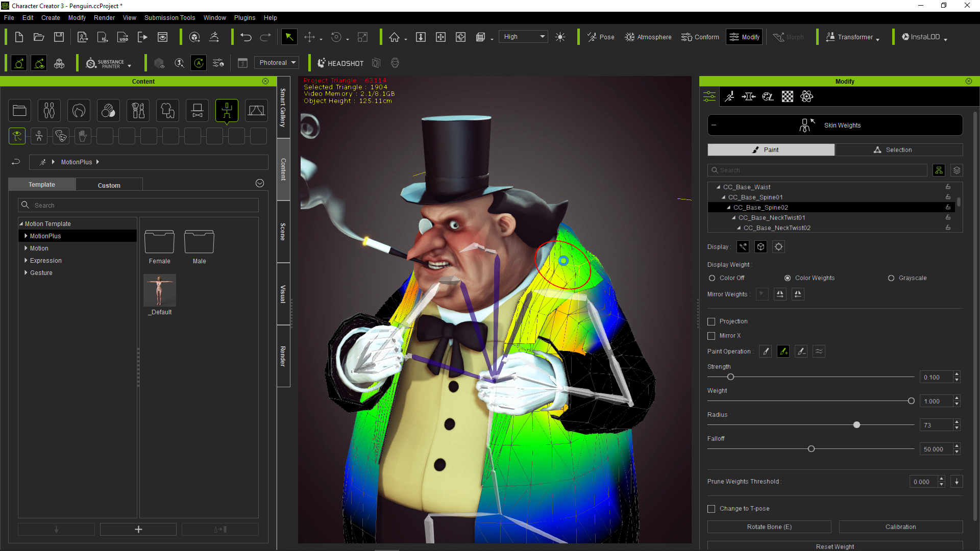Click the Undo arrow icon
The image size is (980, 551).
point(246,37)
